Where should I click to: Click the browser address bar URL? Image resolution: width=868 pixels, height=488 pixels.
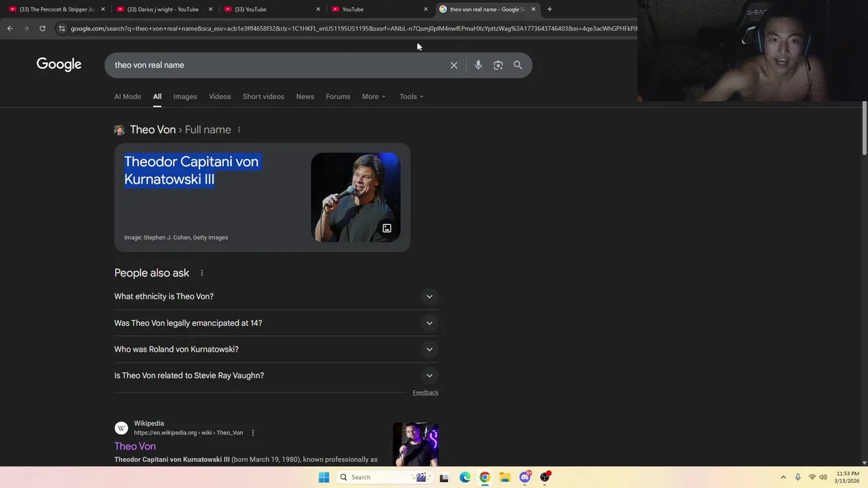353,28
